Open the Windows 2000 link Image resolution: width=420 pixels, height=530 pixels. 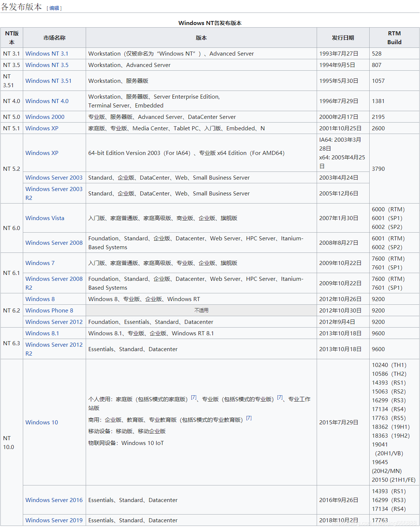tap(45, 117)
